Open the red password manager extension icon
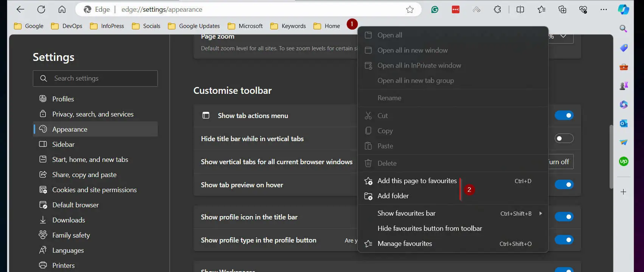 coord(456,9)
